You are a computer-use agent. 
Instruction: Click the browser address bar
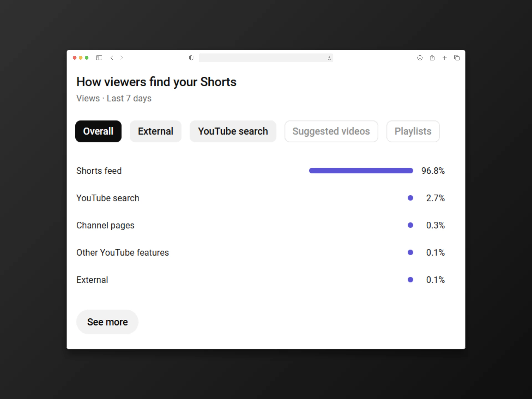(263, 58)
